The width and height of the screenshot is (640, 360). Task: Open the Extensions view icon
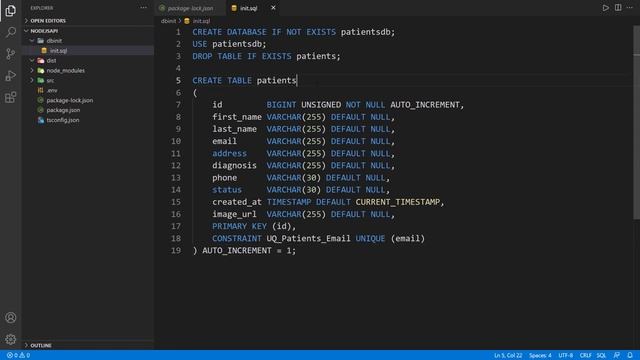point(11,97)
